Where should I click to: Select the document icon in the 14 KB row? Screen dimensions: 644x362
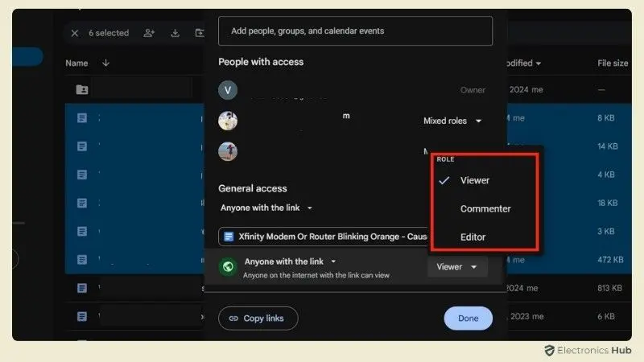point(82,146)
